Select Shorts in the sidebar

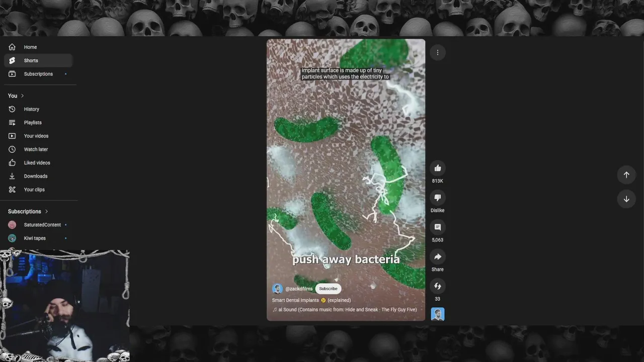tap(38, 60)
